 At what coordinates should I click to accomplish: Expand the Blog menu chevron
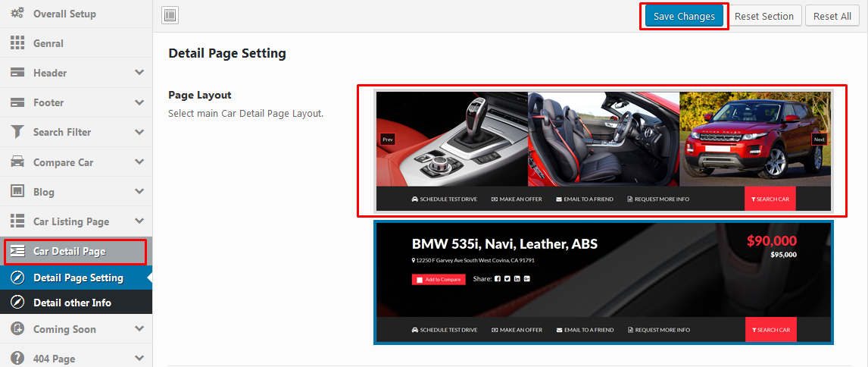139,191
